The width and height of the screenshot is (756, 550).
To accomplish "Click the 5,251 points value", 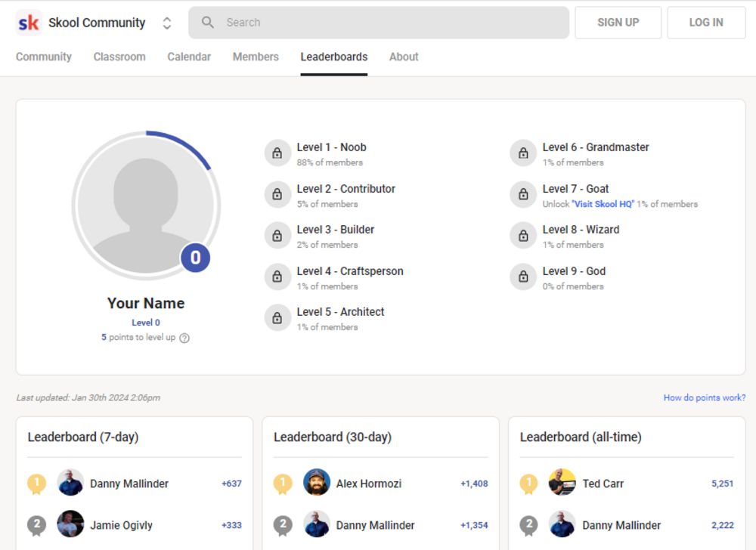I will pos(722,484).
